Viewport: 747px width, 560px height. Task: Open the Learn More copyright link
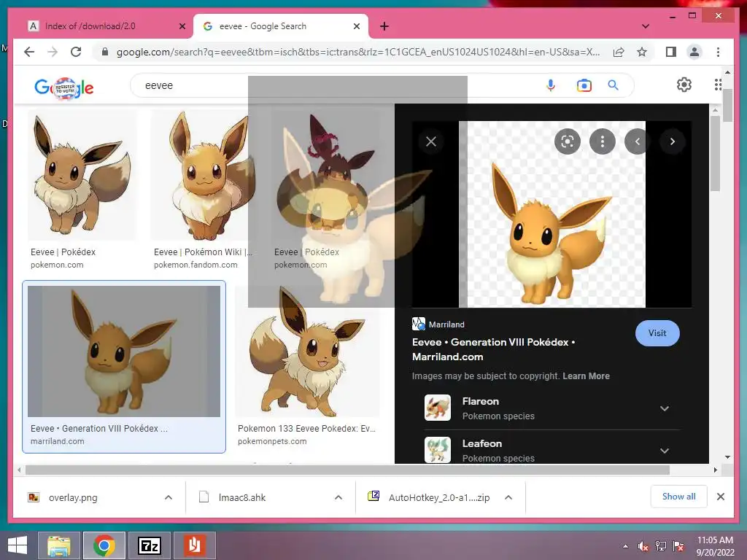(x=586, y=376)
